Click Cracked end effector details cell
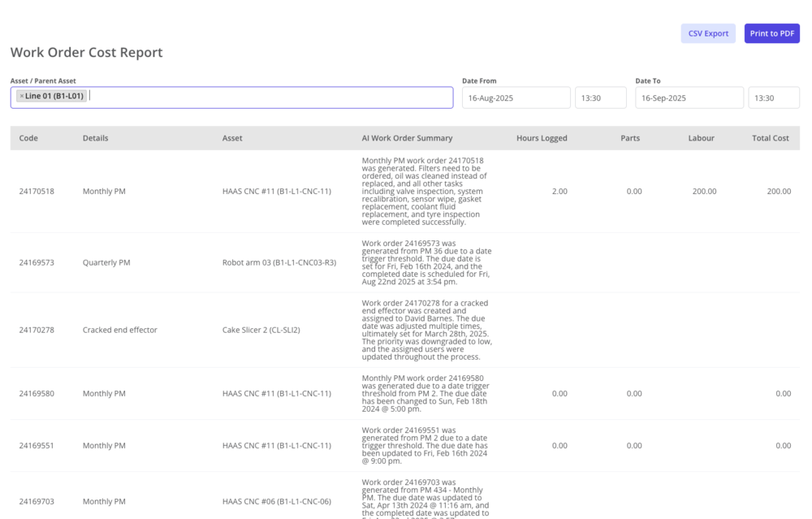Viewport: 812px width, 519px height. point(119,330)
